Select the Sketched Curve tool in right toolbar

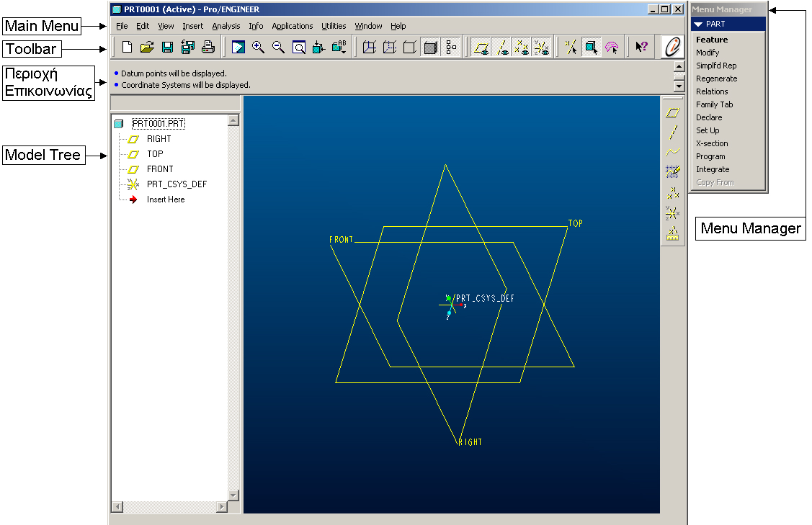click(673, 171)
